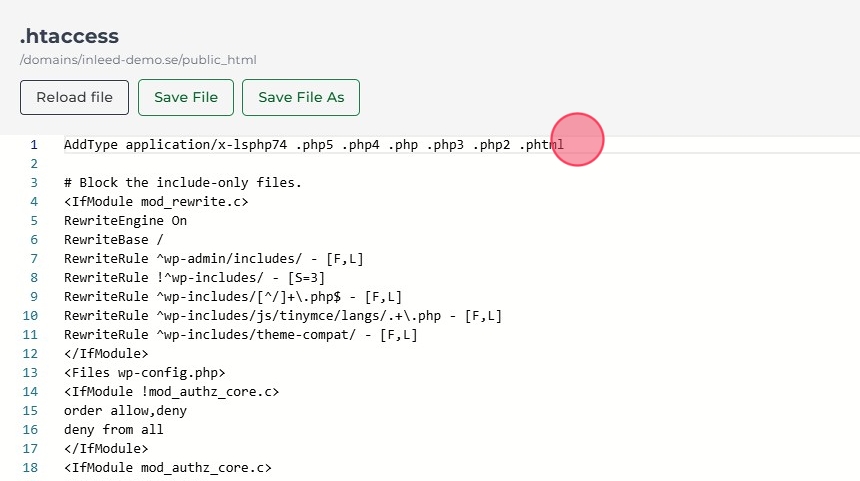Click the 'order allow,deny' line
The width and height of the screenshot is (860, 481).
tap(125, 411)
